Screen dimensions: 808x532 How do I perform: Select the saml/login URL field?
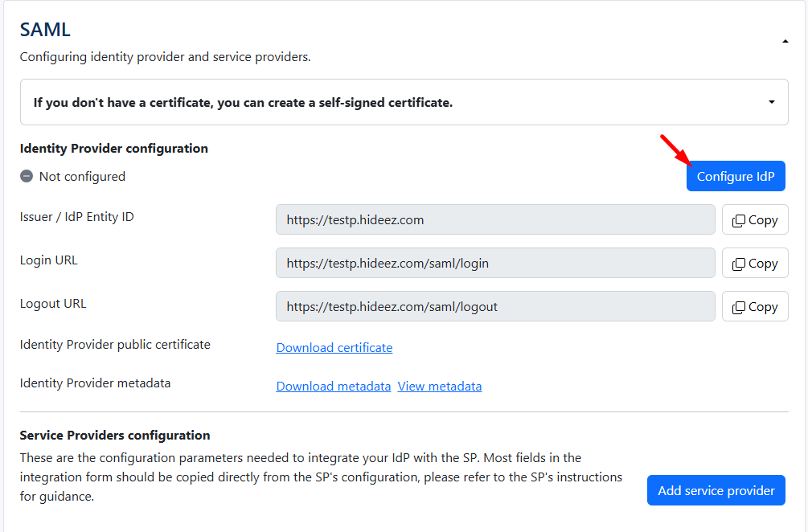(495, 263)
